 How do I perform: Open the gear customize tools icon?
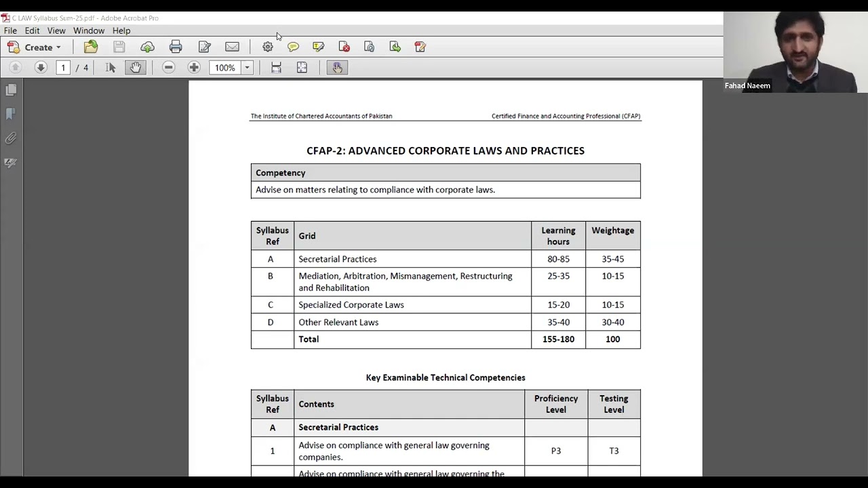[x=268, y=47]
